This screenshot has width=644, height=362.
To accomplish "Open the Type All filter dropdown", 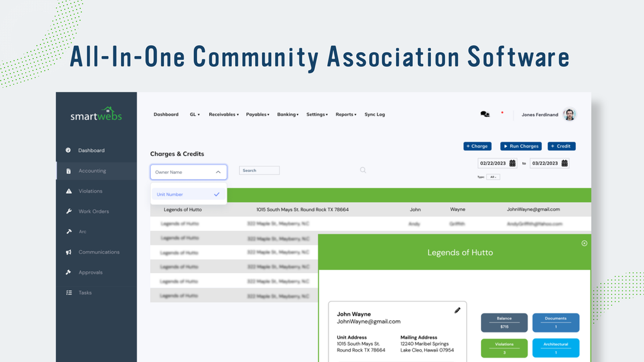I will coord(493,177).
